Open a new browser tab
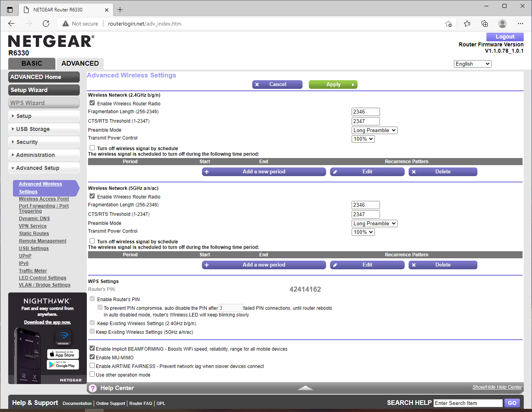 tap(120, 10)
